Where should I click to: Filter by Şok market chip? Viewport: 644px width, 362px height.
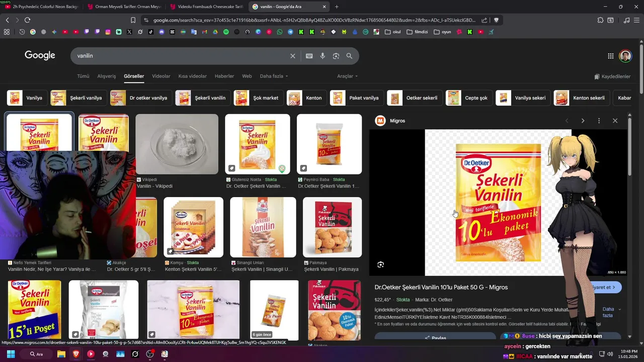258,98
